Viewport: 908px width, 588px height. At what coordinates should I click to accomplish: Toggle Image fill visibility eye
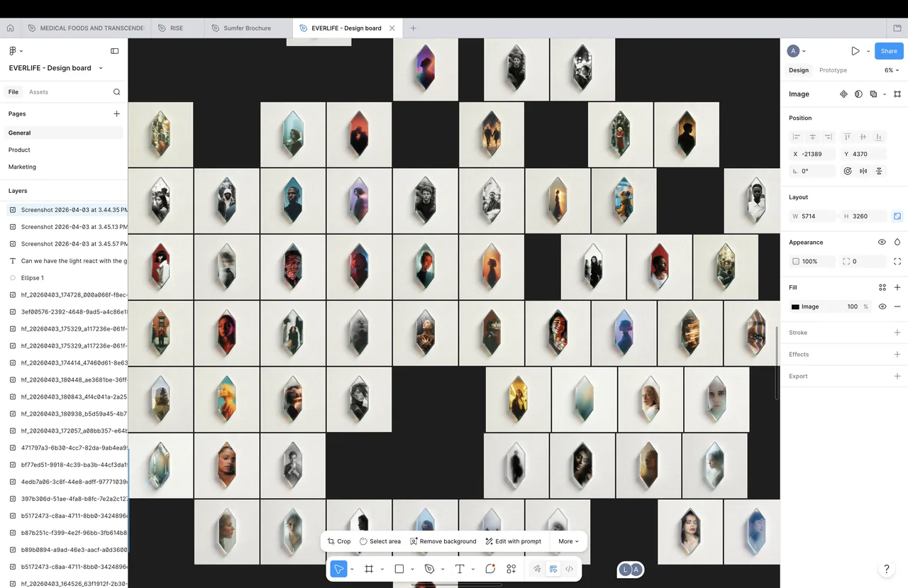click(x=882, y=306)
